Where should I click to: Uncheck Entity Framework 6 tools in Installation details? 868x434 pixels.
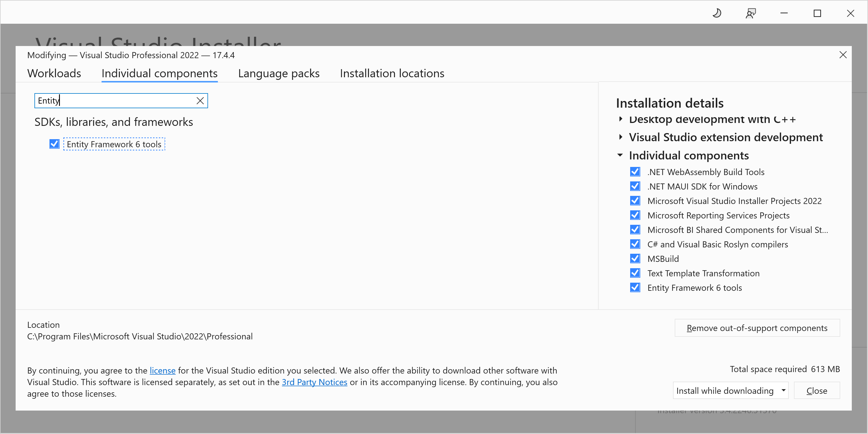pos(635,288)
